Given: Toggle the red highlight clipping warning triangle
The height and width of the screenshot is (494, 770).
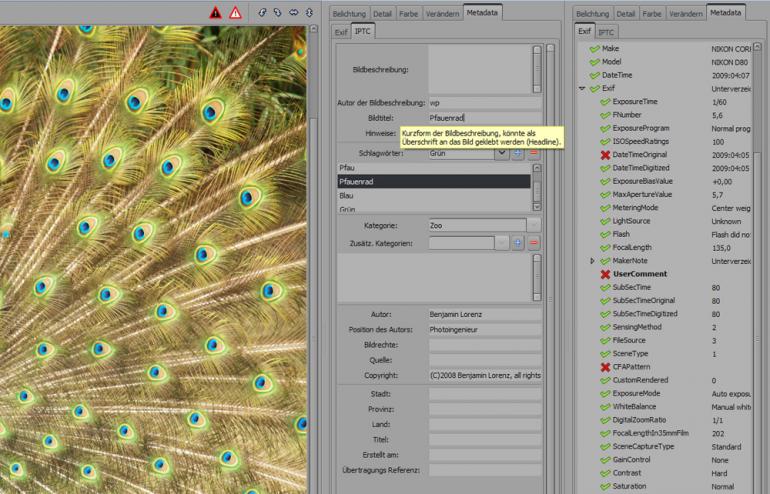Looking at the screenshot, I should tap(236, 13).
